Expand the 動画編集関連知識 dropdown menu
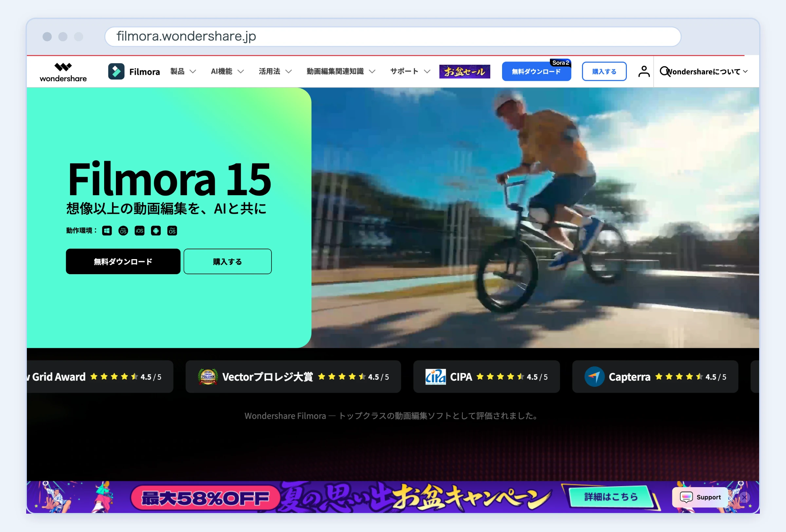The width and height of the screenshot is (786, 532). 341,71
